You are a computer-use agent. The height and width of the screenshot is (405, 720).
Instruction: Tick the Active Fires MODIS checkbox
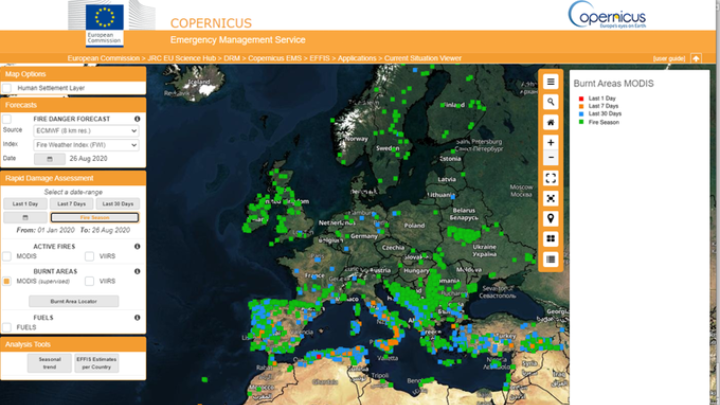7,256
